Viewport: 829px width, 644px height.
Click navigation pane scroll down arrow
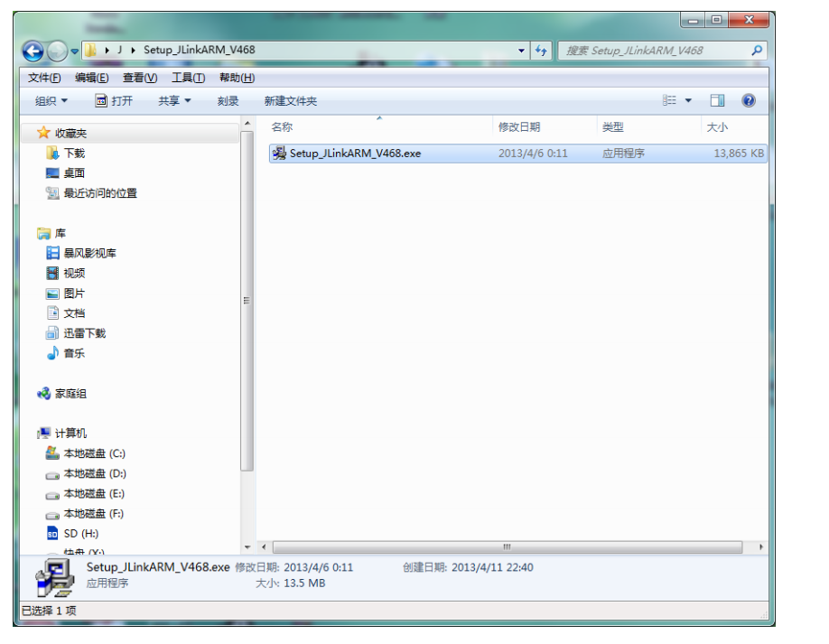pos(247,547)
